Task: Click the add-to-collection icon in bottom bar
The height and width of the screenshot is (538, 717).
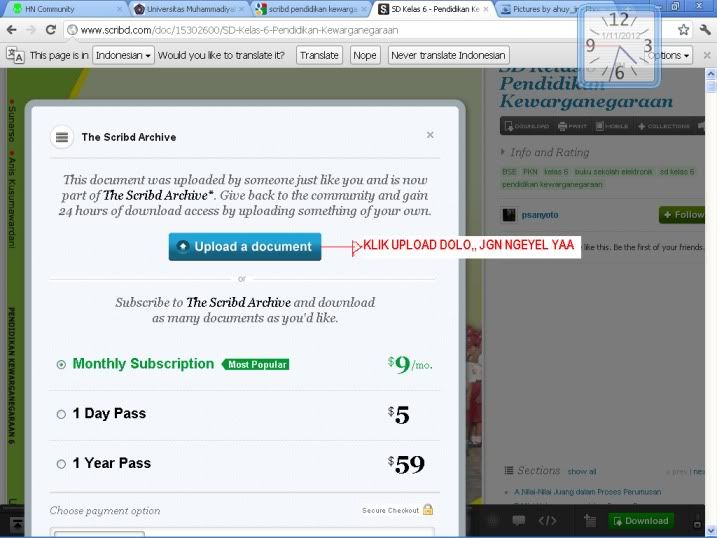Action: [x=590, y=520]
